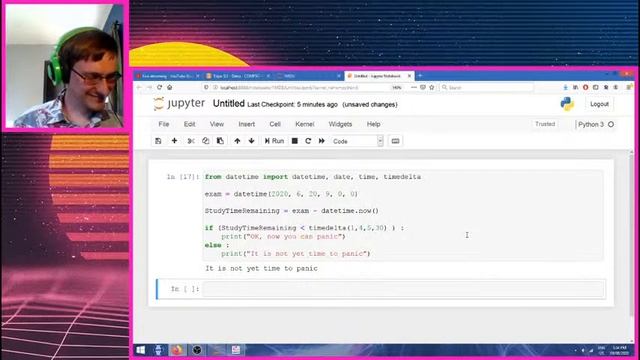The image size is (640, 360).
Task: Click the OBS Studio icon in the taskbar
Action: point(197,350)
